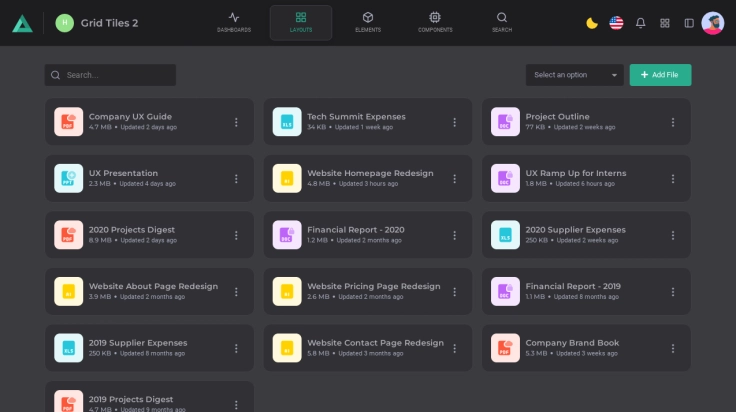Click the green logo in top left
The width and height of the screenshot is (736, 412).
(21, 23)
